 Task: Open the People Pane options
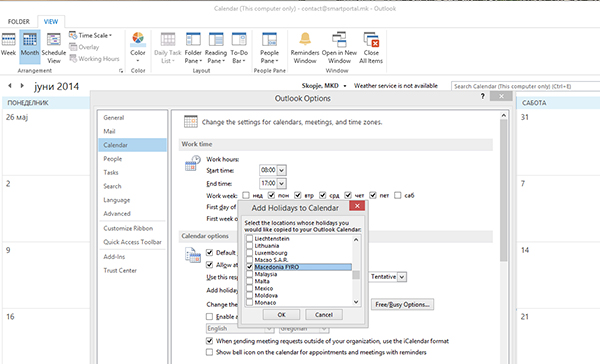[269, 48]
